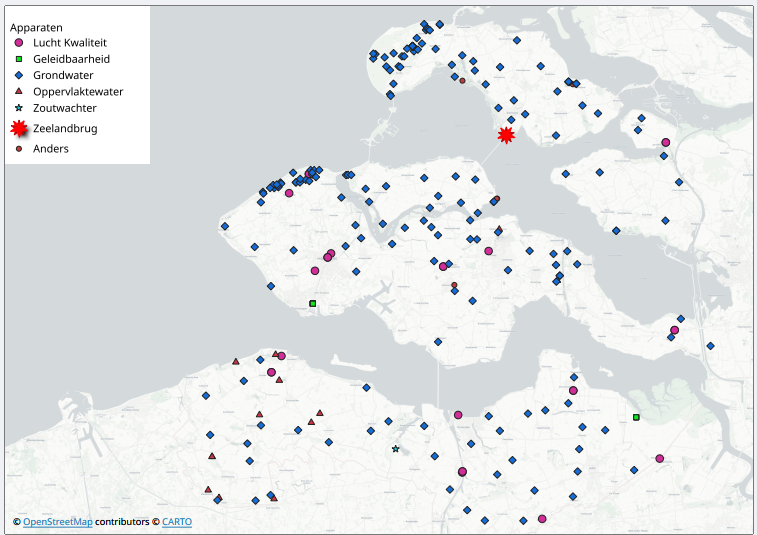Toggle the Lucht Kwaliteit legend label
The height and width of the screenshot is (535, 757).
click(x=70, y=43)
